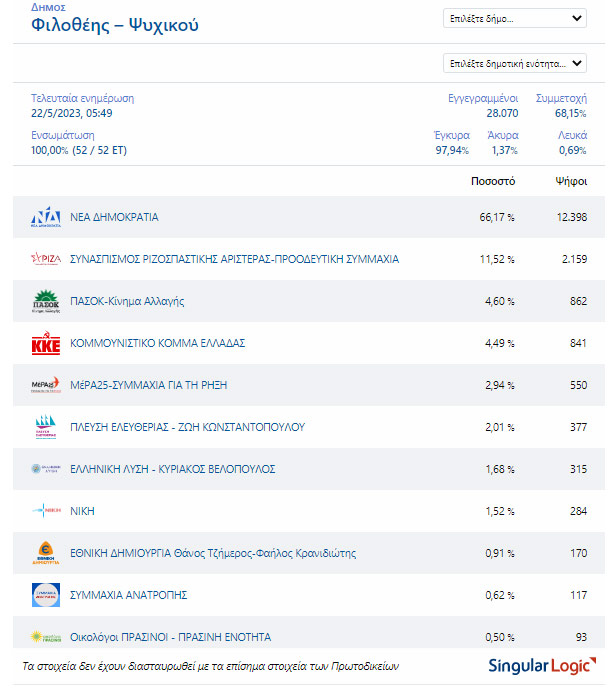Select ΕΘΝΙΚΗ ΔΗΜΙΟΥΡΓΙΑ party name
Screen dimensions: 613x696
213,553
